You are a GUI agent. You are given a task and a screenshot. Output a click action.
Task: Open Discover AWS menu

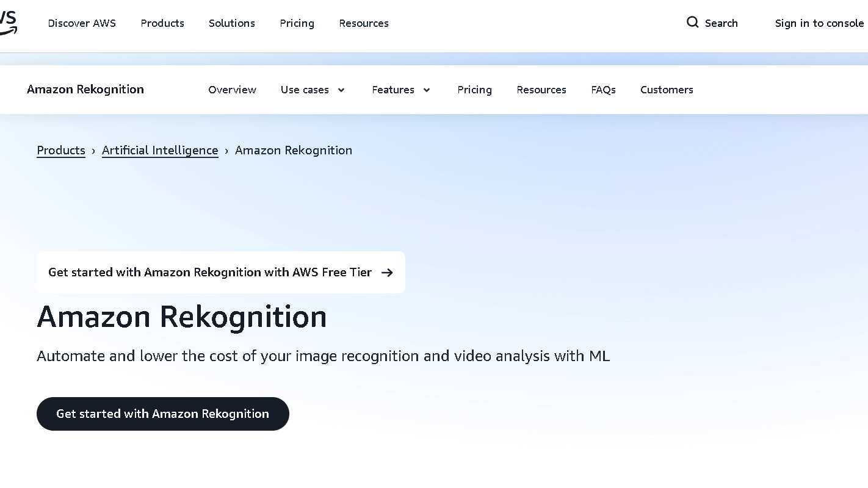[x=82, y=23]
